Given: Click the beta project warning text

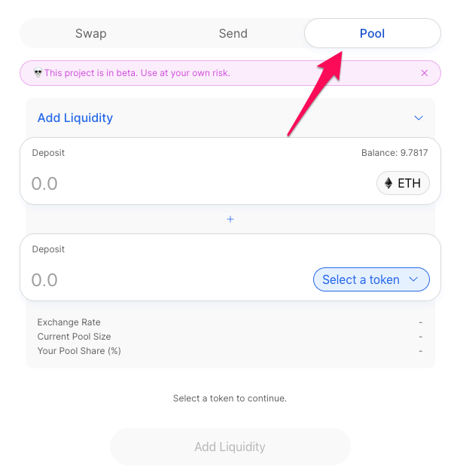Looking at the screenshot, I should click(137, 73).
